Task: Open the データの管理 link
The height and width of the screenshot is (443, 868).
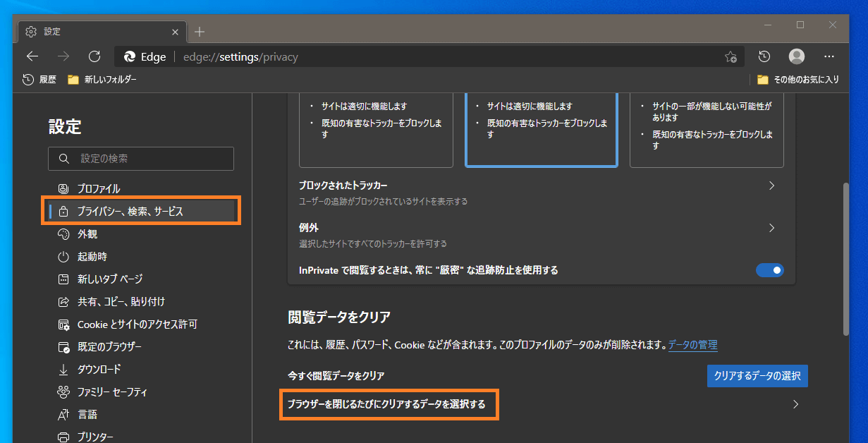Action: tap(692, 345)
